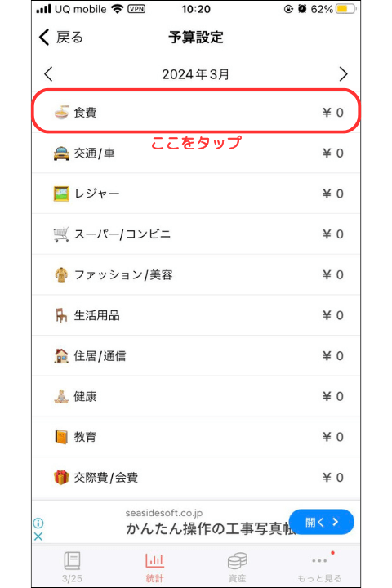This screenshot has height=588, width=392.
Task: Tap the ramen bowl 食費 icon
Action: pyautogui.click(x=61, y=113)
